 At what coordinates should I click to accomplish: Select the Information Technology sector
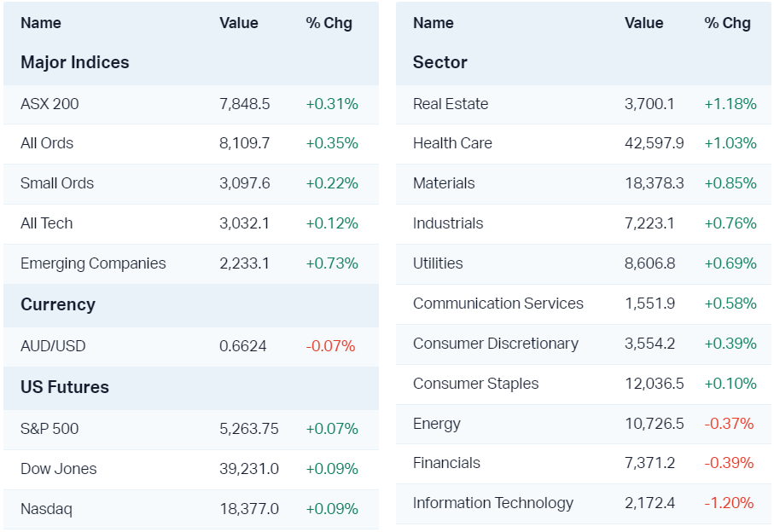point(493,503)
